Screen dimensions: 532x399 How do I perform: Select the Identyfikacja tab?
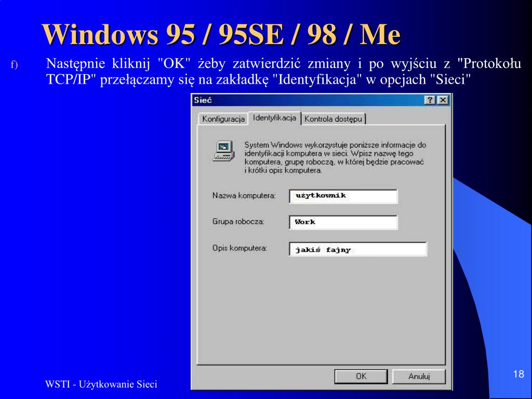tap(274, 118)
